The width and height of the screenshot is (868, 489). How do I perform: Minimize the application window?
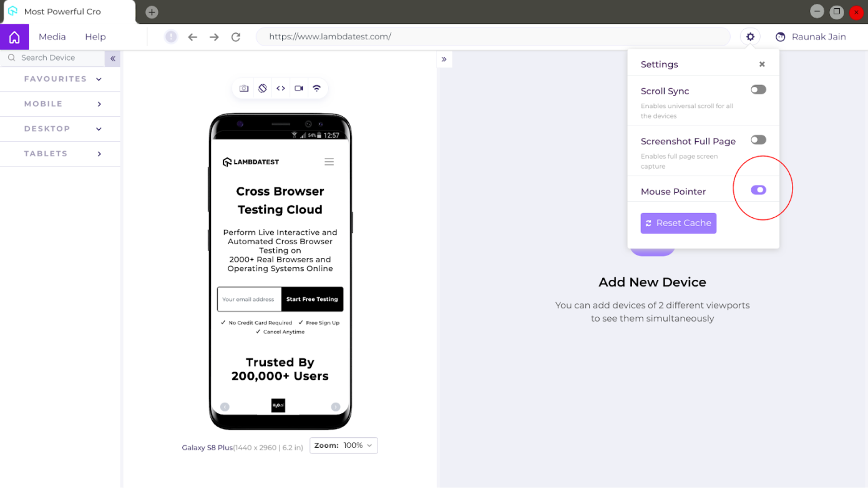(817, 11)
